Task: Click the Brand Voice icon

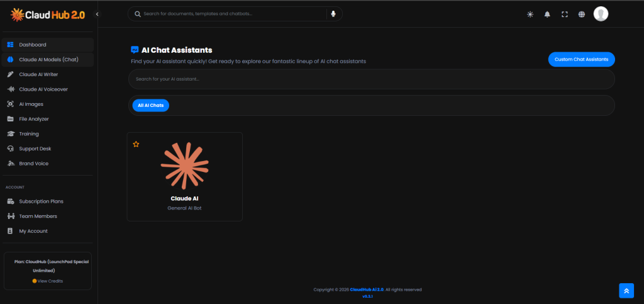Action: pos(11,164)
